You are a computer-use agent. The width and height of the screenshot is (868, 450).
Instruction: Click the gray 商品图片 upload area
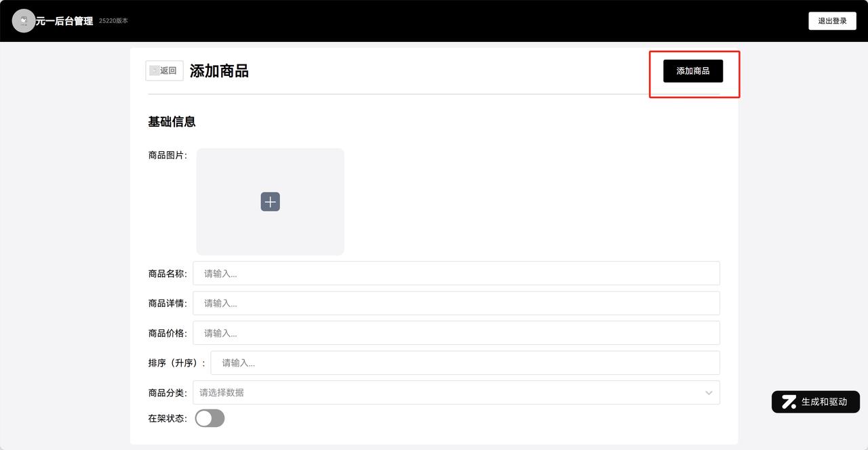click(271, 202)
